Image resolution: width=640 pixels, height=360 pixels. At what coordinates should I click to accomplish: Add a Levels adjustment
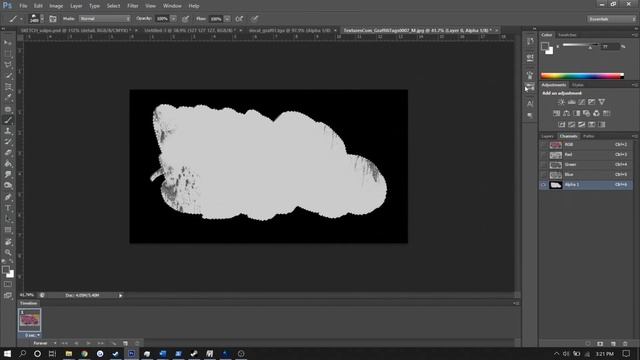coord(572,102)
